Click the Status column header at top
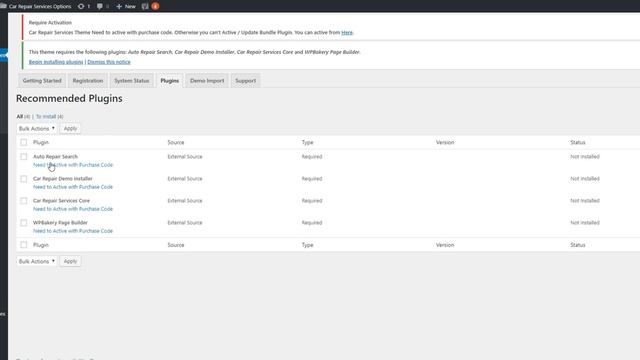Image resolution: width=640 pixels, height=360 pixels. point(578,142)
